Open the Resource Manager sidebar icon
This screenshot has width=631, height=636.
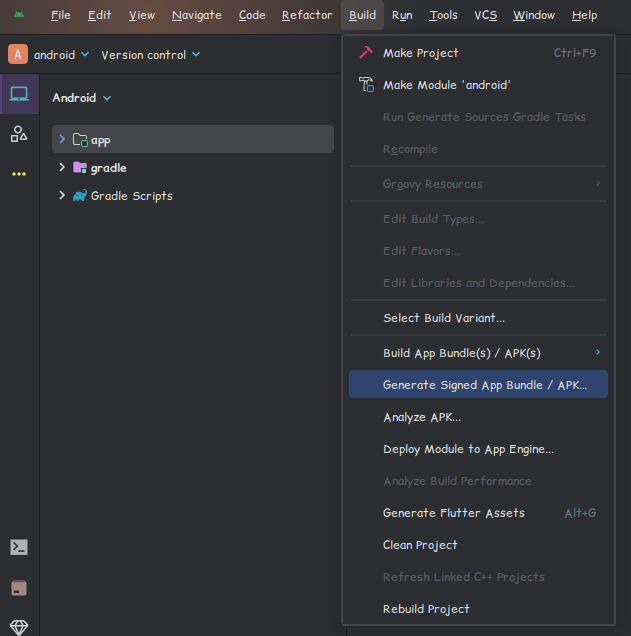[19, 134]
